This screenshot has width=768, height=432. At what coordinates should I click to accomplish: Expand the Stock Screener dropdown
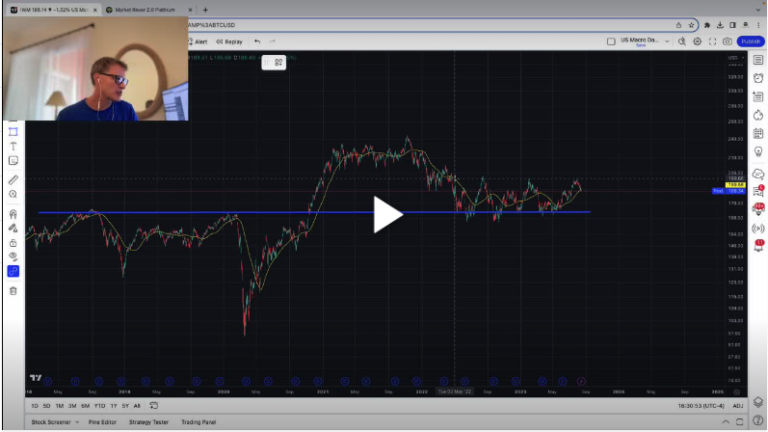(58, 422)
